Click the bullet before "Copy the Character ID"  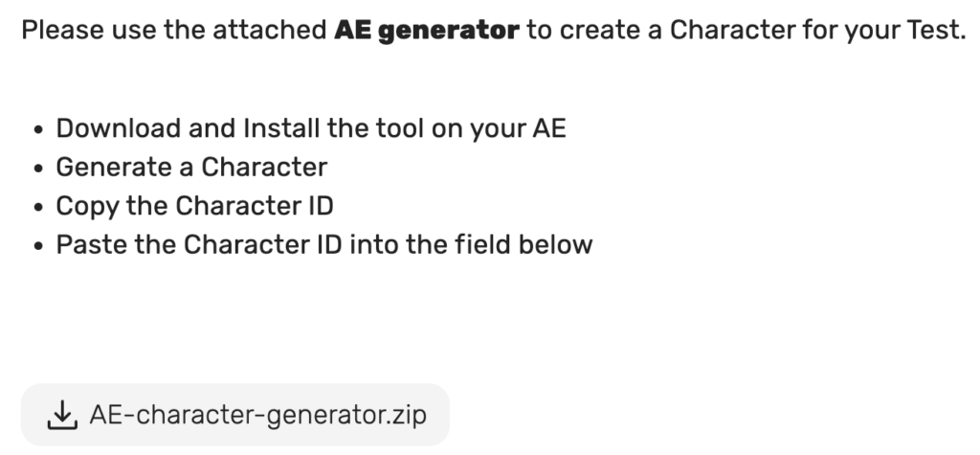click(38, 207)
